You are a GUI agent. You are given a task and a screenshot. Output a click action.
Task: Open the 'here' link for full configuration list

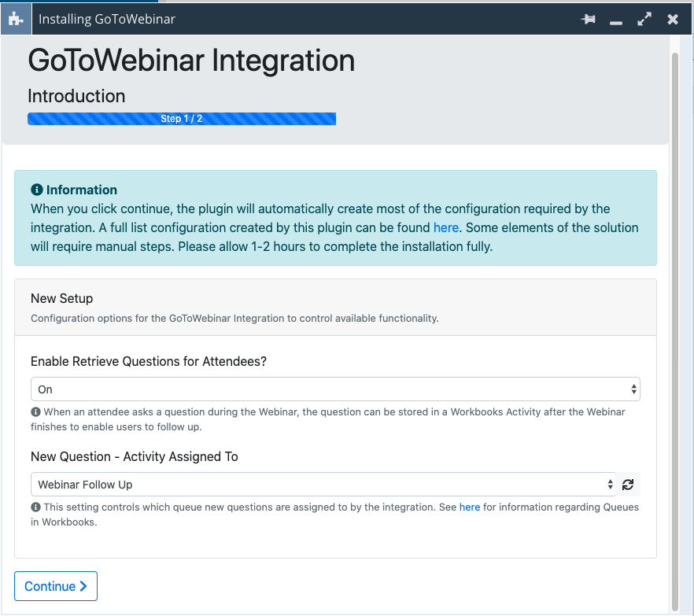[445, 227]
